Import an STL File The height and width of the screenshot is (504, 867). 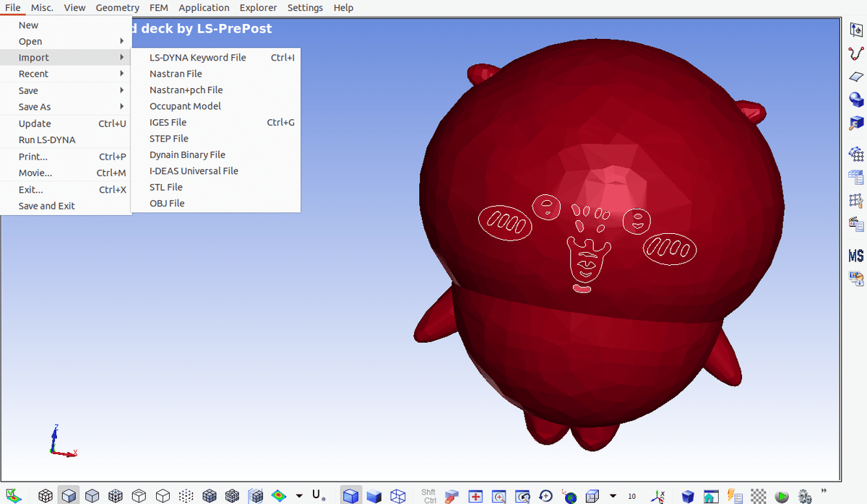pos(215,187)
